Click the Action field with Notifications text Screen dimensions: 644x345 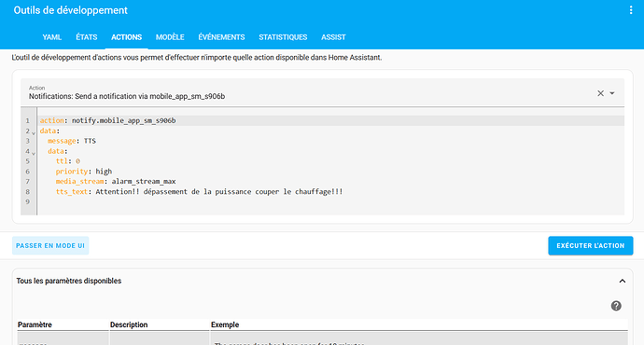pyautogui.click(x=322, y=92)
